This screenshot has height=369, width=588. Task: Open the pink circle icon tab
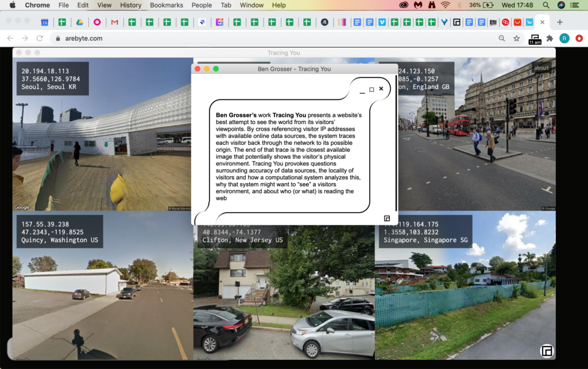point(97,22)
